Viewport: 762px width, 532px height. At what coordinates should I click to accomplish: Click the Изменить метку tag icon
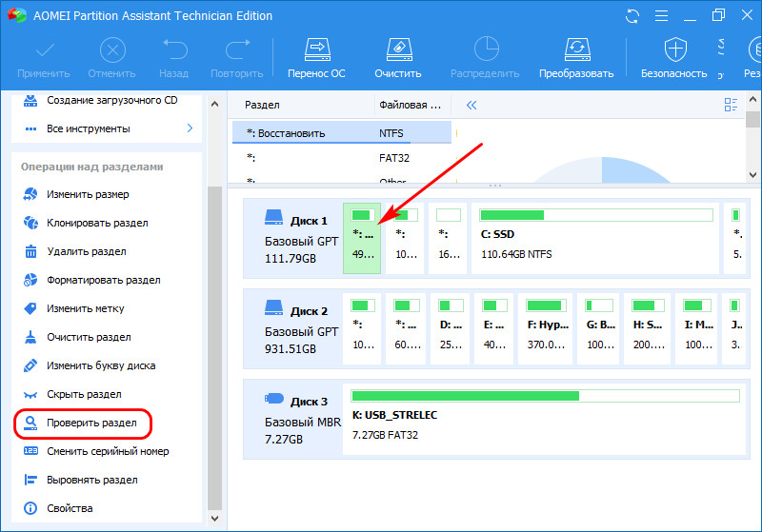[x=30, y=308]
